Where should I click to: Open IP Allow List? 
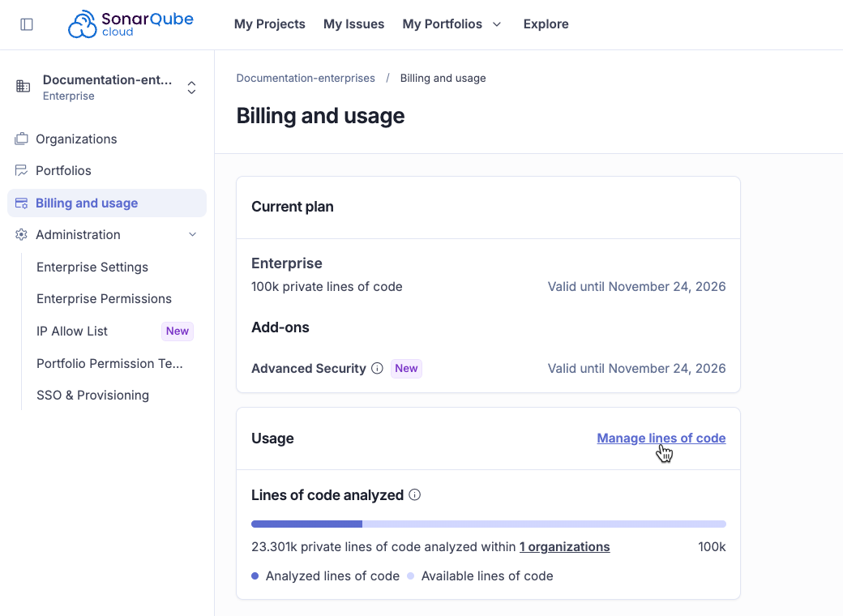(72, 332)
